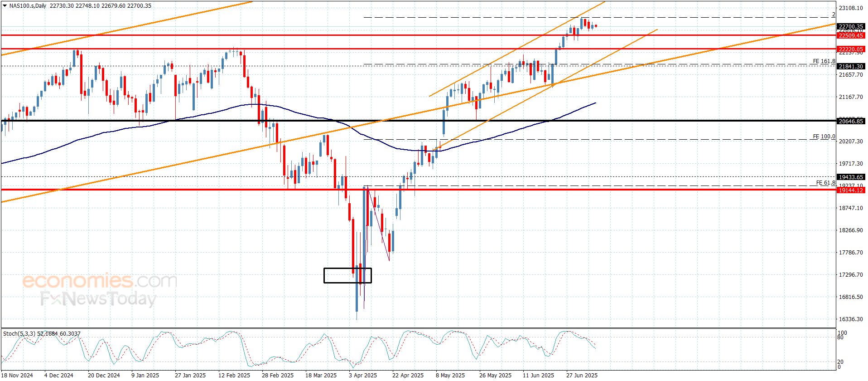Select the red price label 22220.05
868x381 pixels.
pos(851,49)
